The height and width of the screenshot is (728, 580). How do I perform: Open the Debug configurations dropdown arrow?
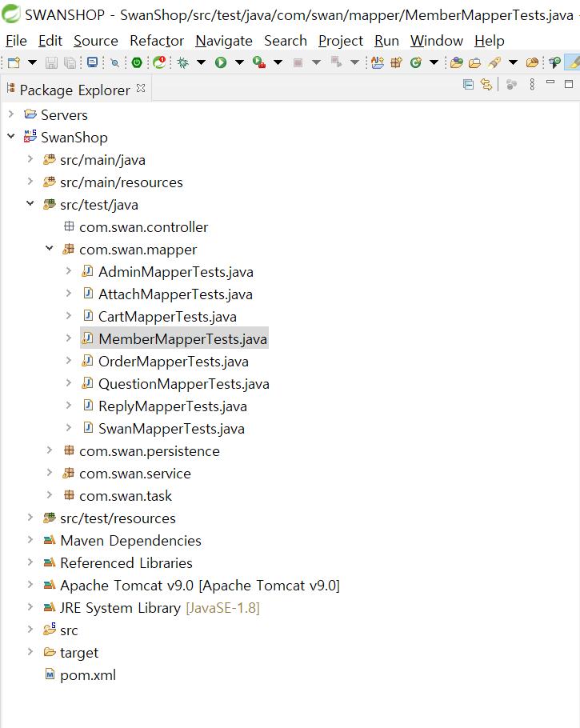pos(201,62)
